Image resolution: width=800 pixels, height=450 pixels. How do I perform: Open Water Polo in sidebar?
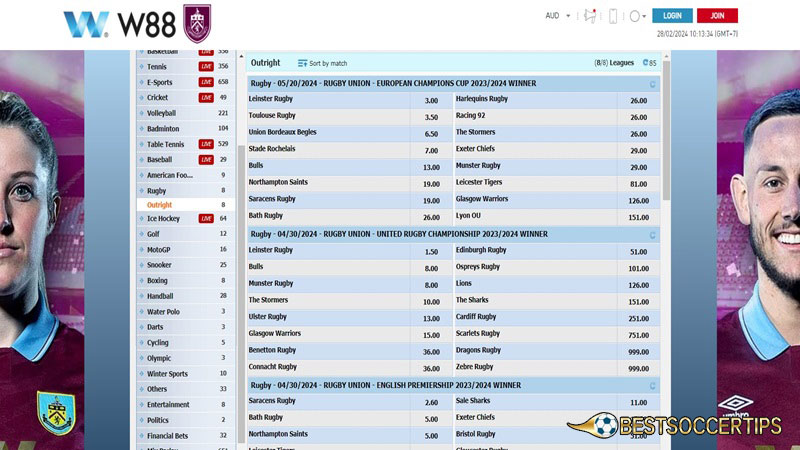pyautogui.click(x=163, y=312)
